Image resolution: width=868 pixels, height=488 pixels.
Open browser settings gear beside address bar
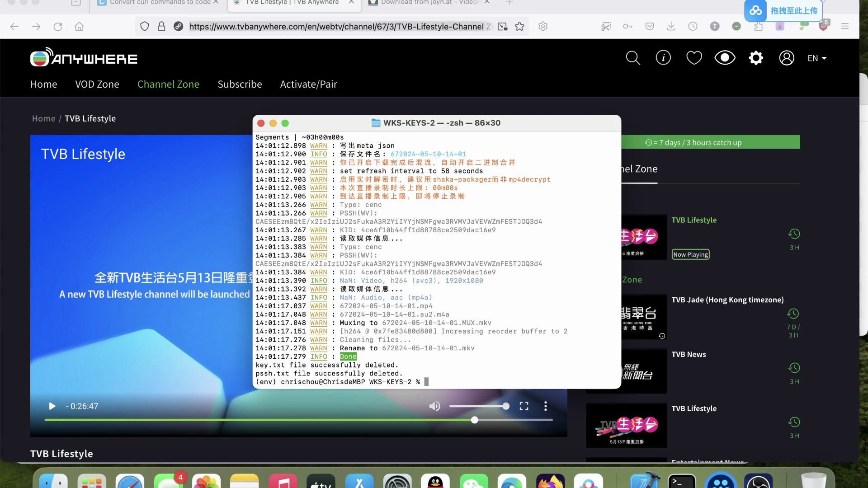pos(543,27)
